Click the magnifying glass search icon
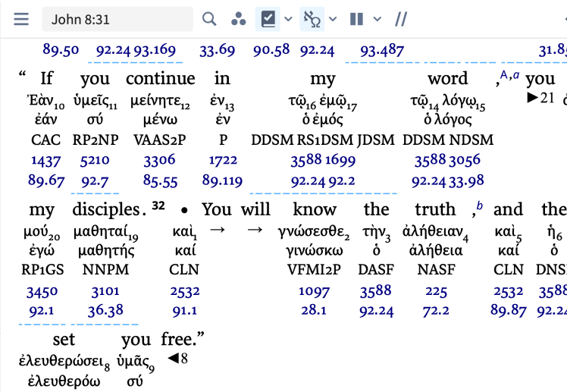The width and height of the screenshot is (567, 392). click(209, 19)
